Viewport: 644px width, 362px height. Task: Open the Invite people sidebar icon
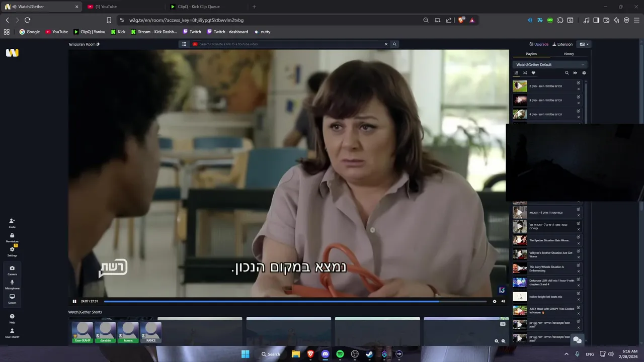[12, 223]
